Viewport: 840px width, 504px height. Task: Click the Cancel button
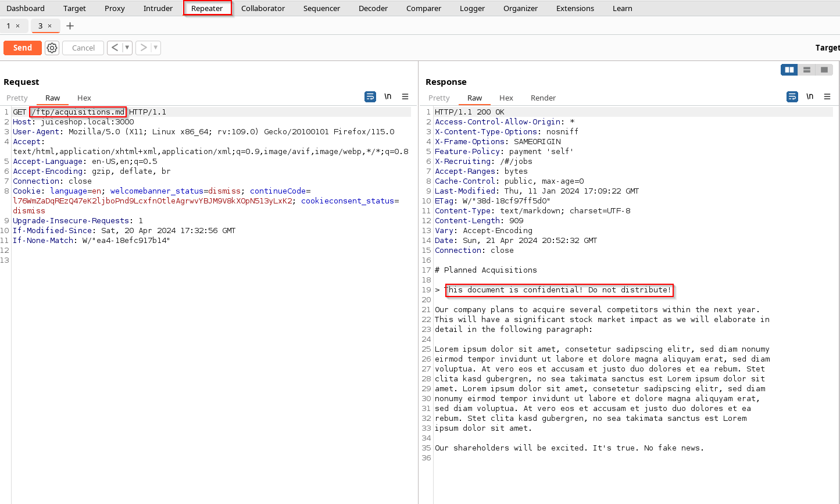[x=83, y=48]
